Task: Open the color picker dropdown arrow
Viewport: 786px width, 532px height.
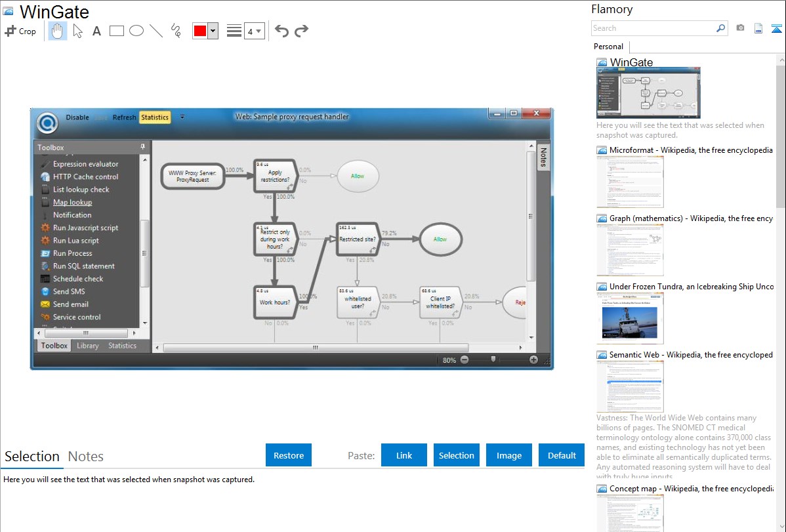Action: point(213,31)
